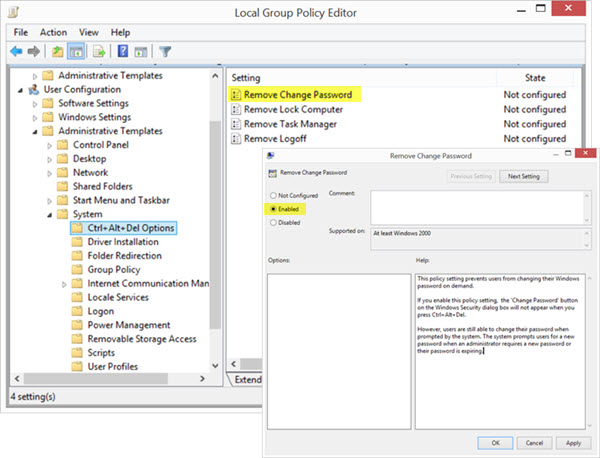This screenshot has width=600, height=458.
Task: Click the Filter funnel toolbar icon
Action: pos(165,51)
